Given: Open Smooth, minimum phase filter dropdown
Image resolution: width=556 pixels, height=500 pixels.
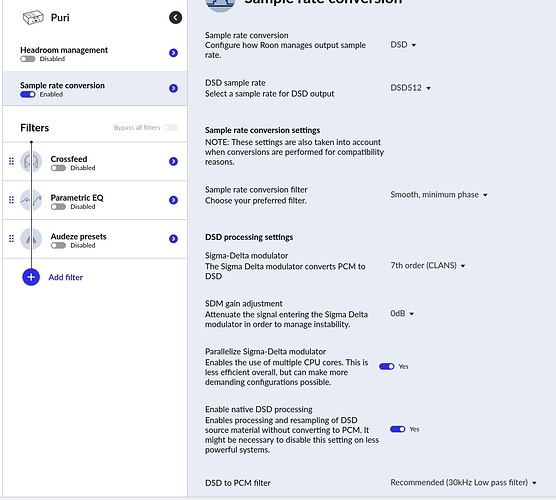Looking at the screenshot, I should (439, 195).
